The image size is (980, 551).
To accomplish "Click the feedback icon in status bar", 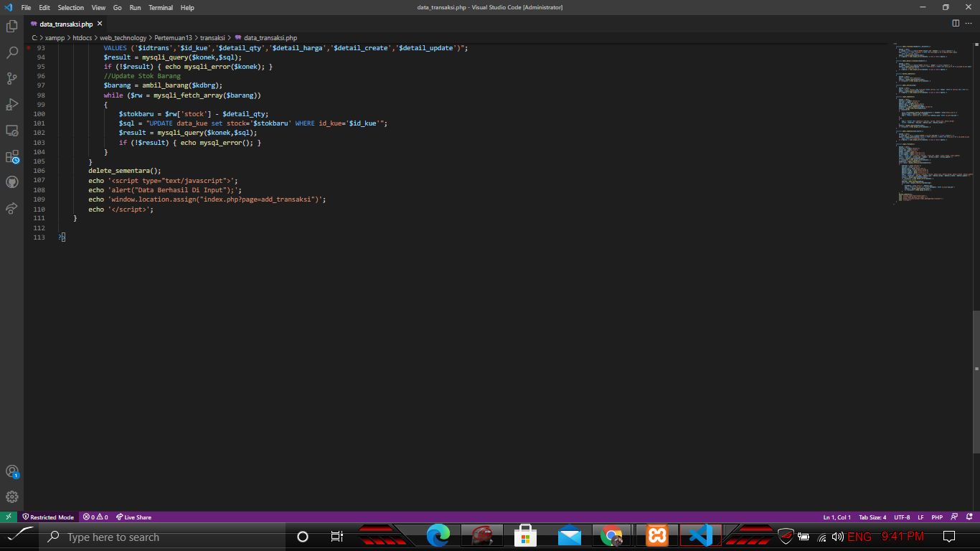I will click(954, 517).
